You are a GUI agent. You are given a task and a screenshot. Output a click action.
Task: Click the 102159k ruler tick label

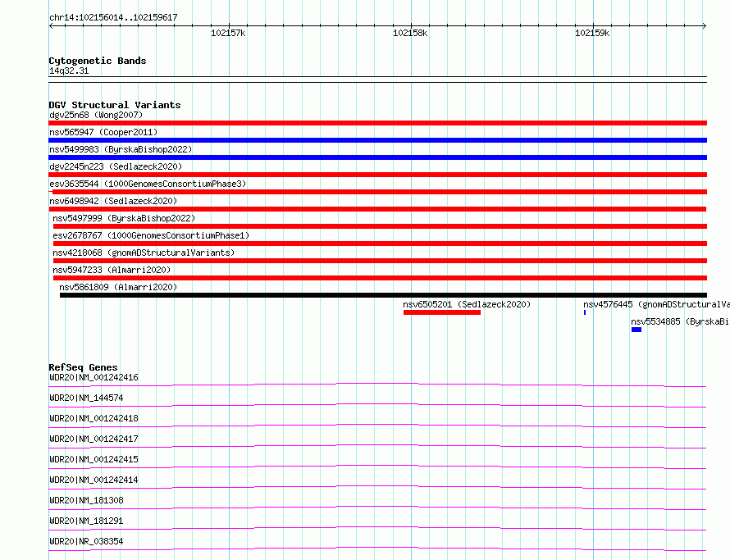pos(592,33)
